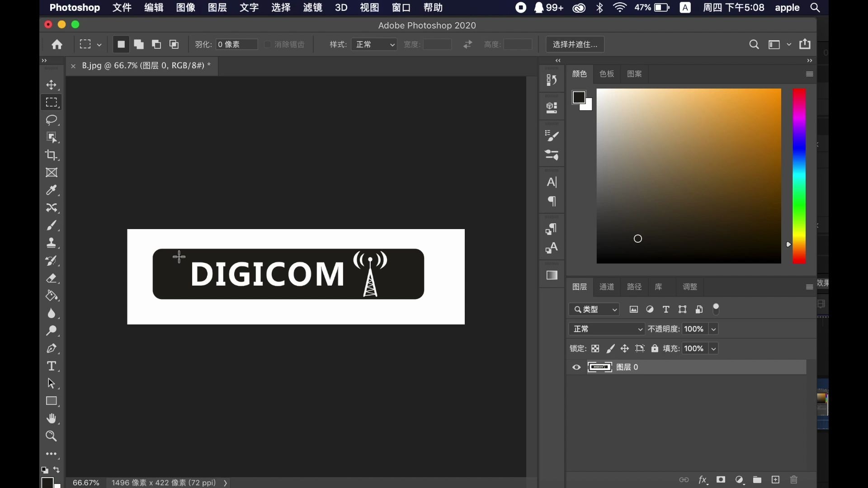Toggle lock all padlock icon

(x=655, y=348)
